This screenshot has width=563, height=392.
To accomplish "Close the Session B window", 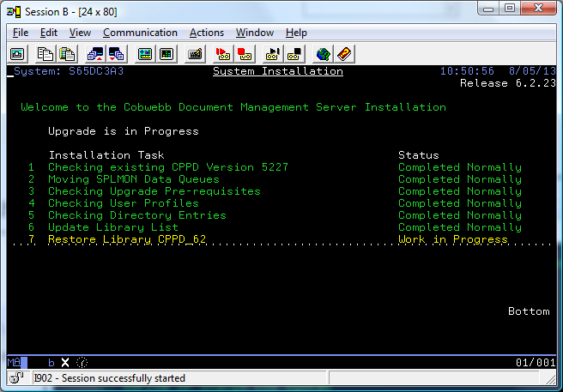I will click(538, 9).
